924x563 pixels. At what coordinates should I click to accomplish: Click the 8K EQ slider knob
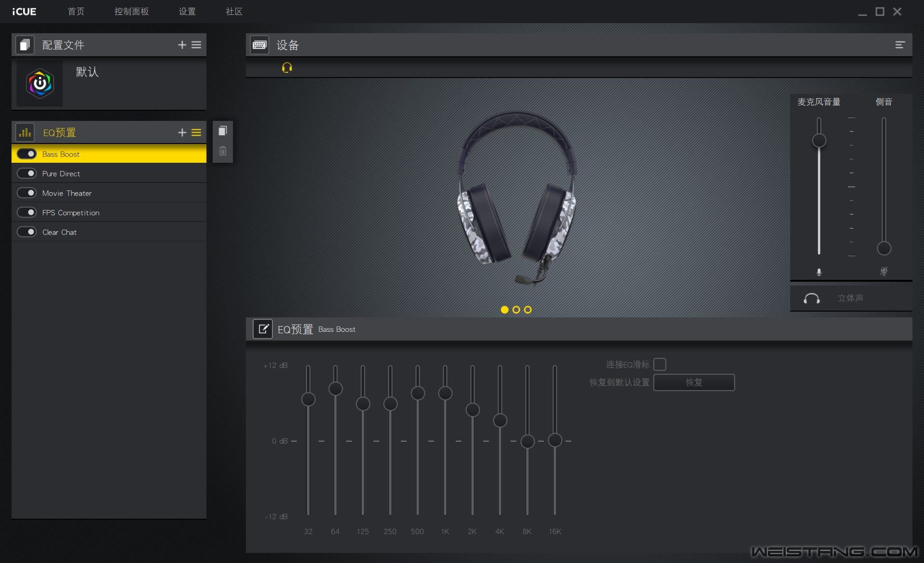coord(527,441)
